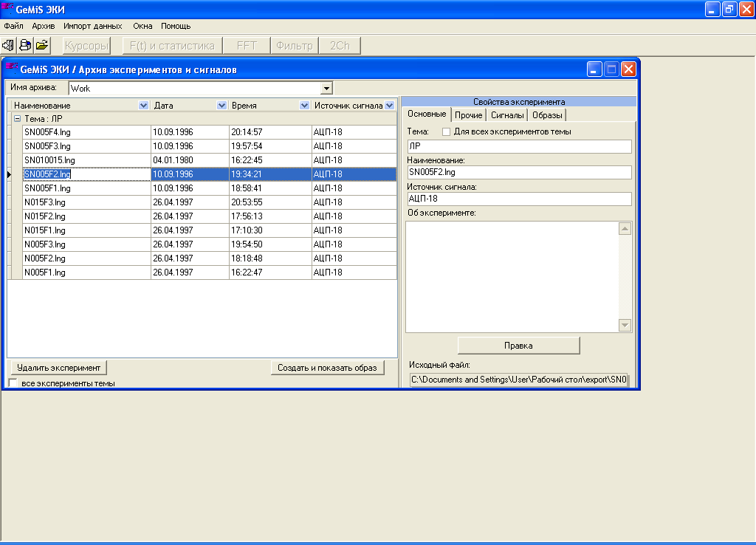Click the GeMiS ЭКИ main title bar icon
This screenshot has width=756, height=545.
7,9
